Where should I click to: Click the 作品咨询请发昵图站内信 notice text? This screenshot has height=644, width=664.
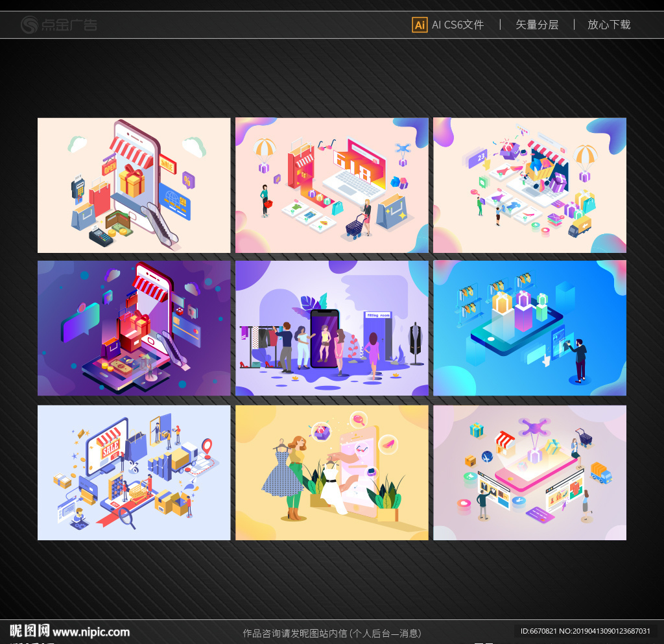[x=332, y=633]
